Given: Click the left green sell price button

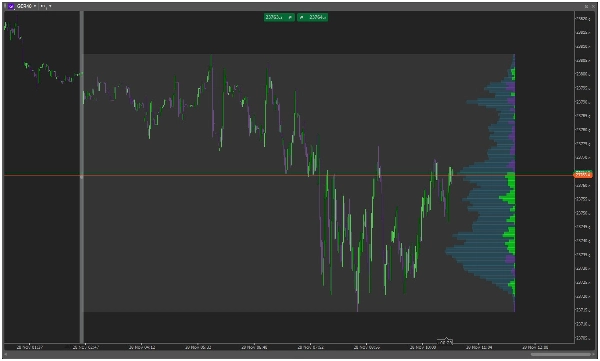Looking at the screenshot, I should 279,17.
